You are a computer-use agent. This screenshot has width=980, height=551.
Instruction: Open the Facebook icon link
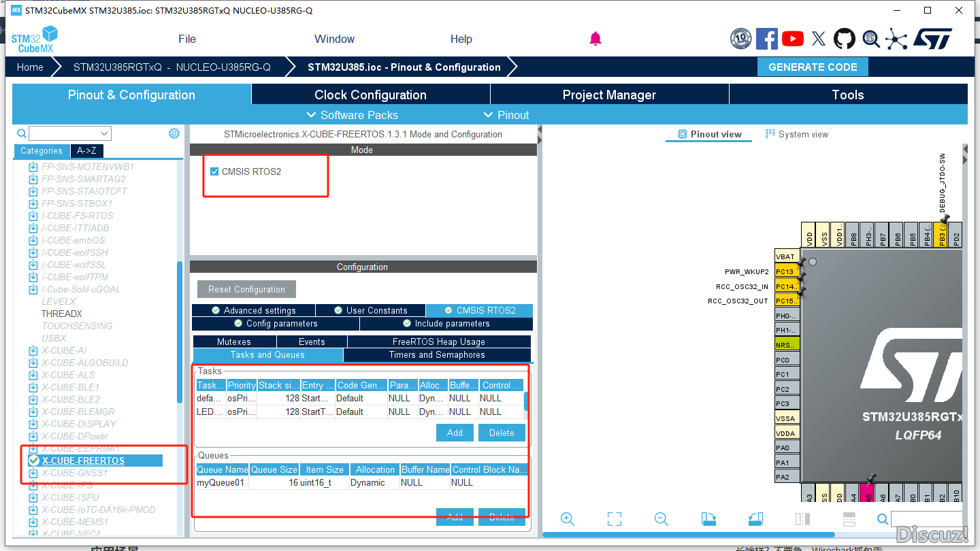(x=767, y=39)
